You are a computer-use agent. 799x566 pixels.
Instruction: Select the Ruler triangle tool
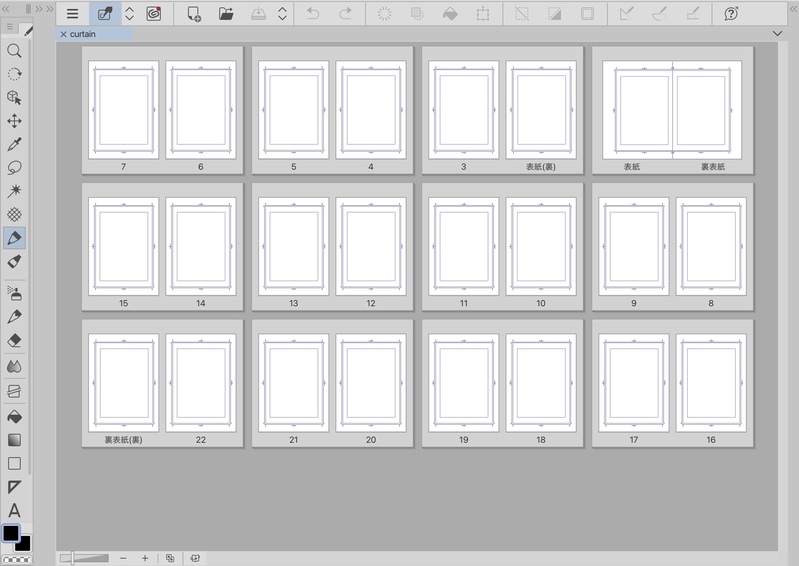(14, 487)
